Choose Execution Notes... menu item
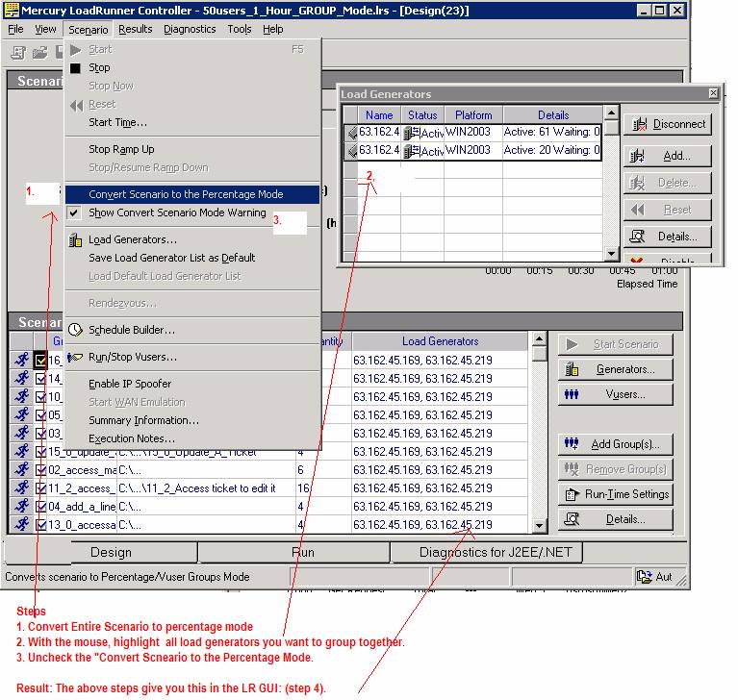The width and height of the screenshot is (738, 700). pyautogui.click(x=192, y=438)
